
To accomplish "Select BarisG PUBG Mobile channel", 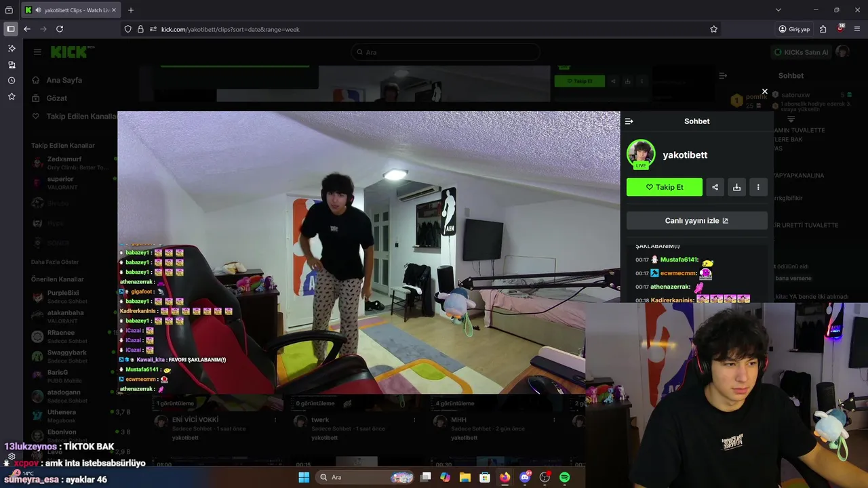I will click(73, 376).
